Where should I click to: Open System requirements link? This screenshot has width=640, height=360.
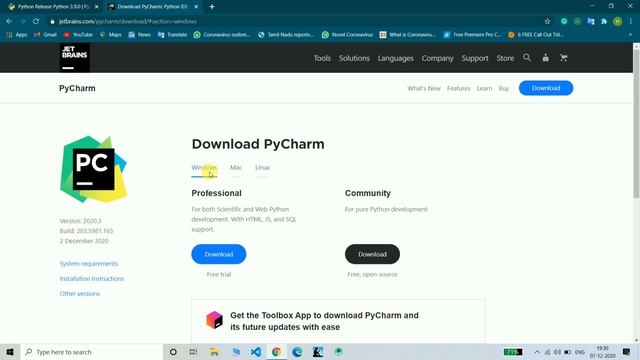point(89,264)
